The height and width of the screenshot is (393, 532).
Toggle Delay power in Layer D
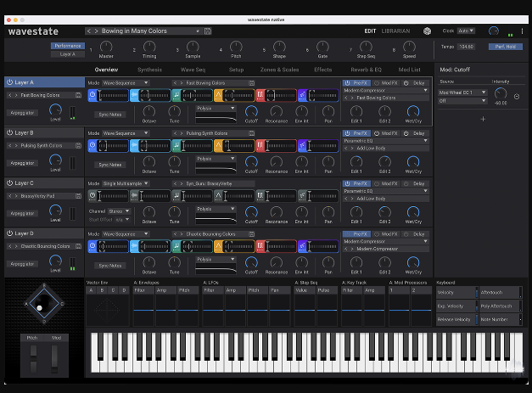point(406,234)
